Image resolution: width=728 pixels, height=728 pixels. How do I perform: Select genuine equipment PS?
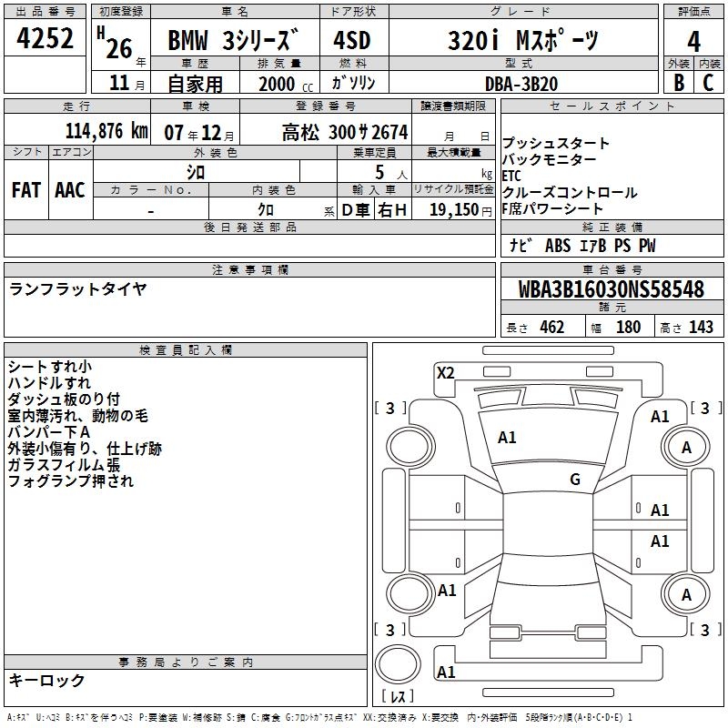coord(622,245)
